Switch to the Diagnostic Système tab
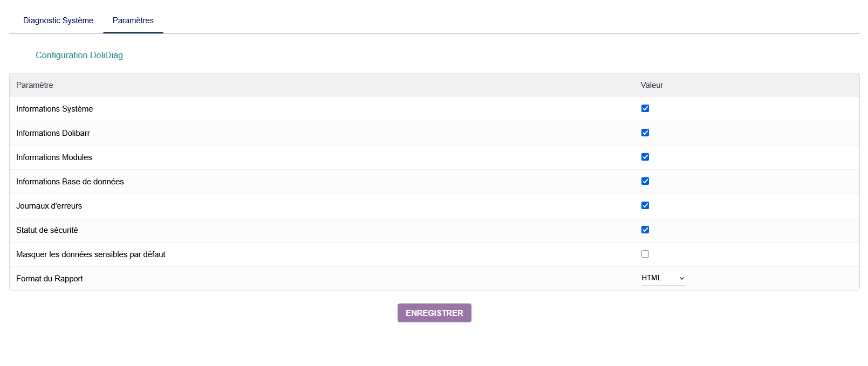Image resolution: width=868 pixels, height=366 pixels. (x=58, y=20)
